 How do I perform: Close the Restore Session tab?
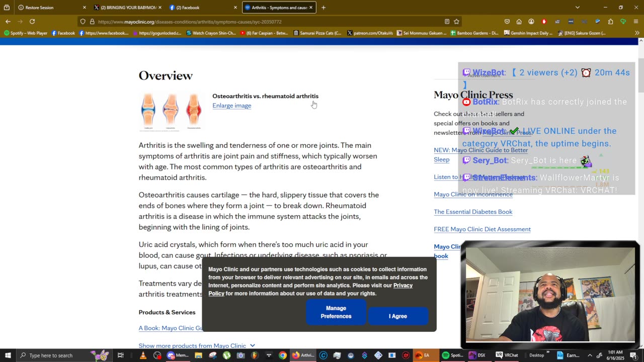(x=84, y=8)
